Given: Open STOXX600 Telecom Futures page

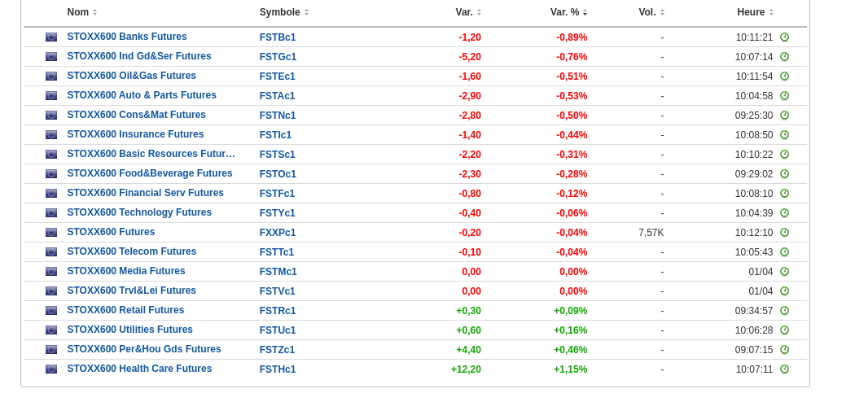Looking at the screenshot, I should pyautogui.click(x=132, y=251).
